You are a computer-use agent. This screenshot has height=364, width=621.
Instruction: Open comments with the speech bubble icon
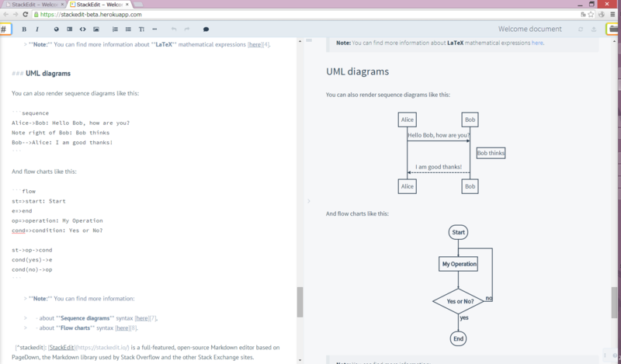click(206, 29)
